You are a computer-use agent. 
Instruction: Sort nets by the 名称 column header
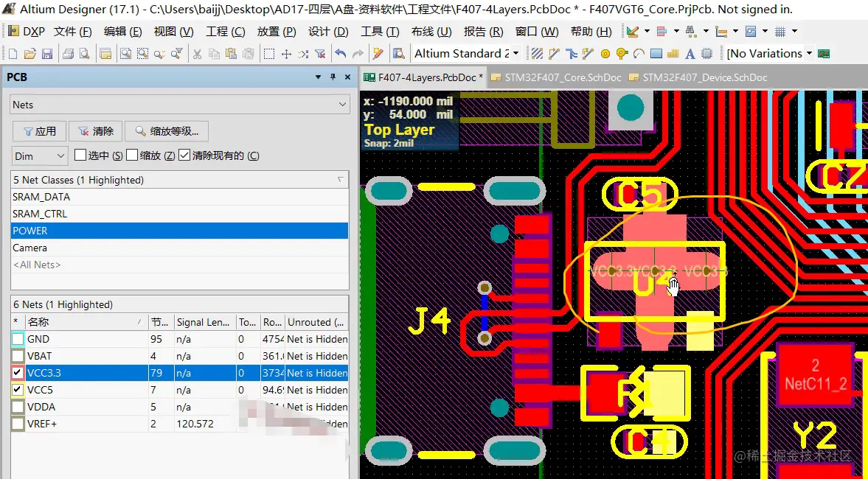(x=86, y=322)
